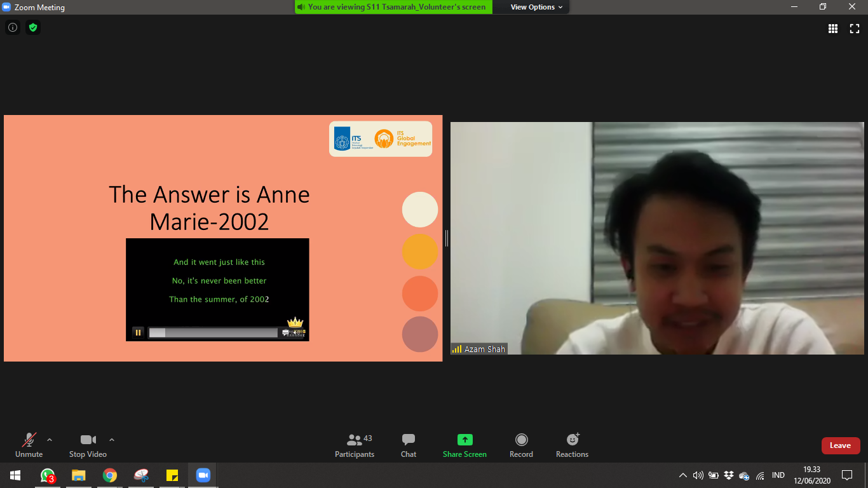Click the divider between shared screen and video
Screen dimensions: 868x488
coord(447,238)
